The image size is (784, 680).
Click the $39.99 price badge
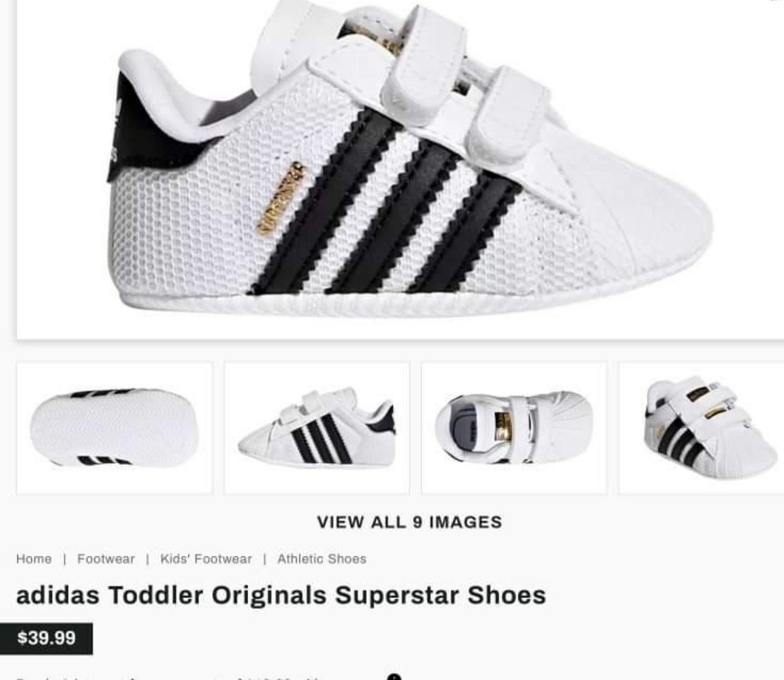pyautogui.click(x=46, y=638)
